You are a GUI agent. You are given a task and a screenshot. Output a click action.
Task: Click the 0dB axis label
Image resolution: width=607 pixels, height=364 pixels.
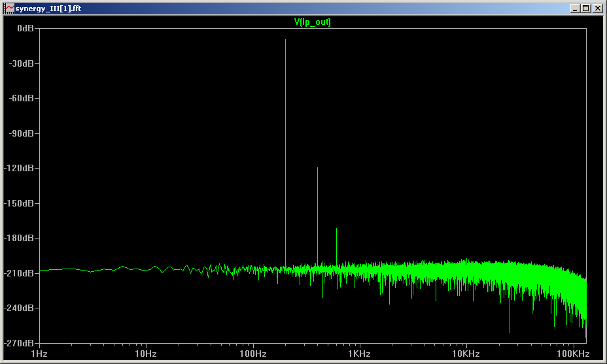26,28
